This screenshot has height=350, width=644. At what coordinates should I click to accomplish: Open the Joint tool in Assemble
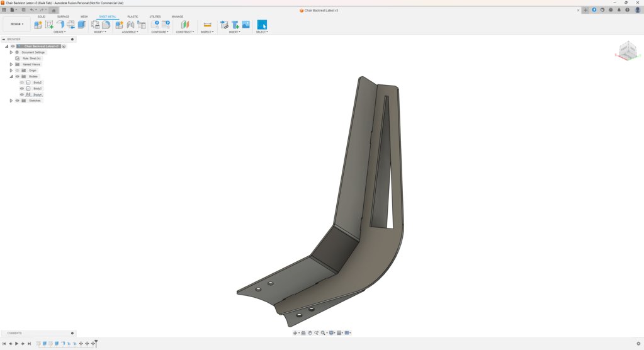(130, 25)
